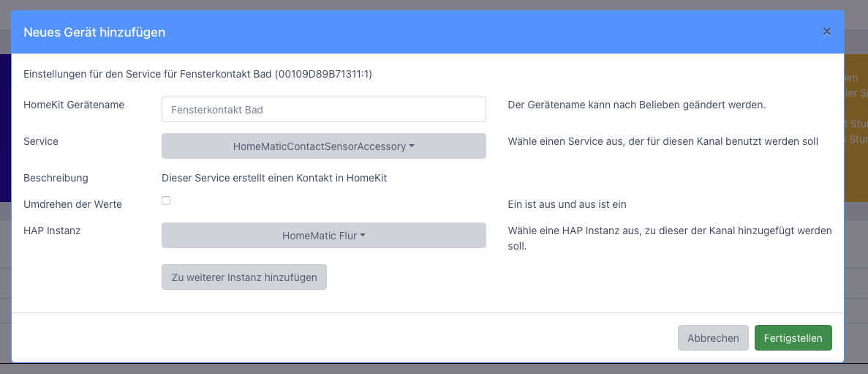Click the hint Wähle einen Service aus
This screenshot has height=374, width=868.
pos(663,141)
